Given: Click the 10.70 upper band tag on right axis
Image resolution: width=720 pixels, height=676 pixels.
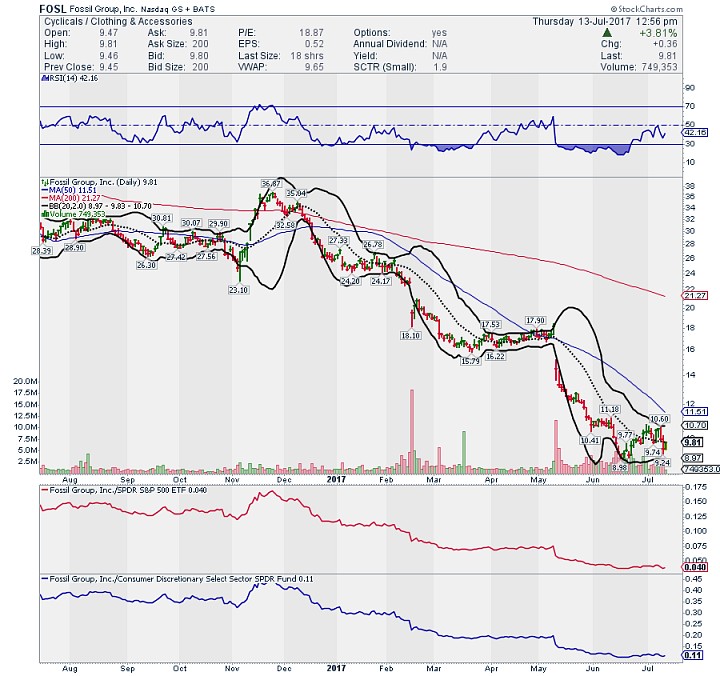Looking at the screenshot, I should coord(695,425).
